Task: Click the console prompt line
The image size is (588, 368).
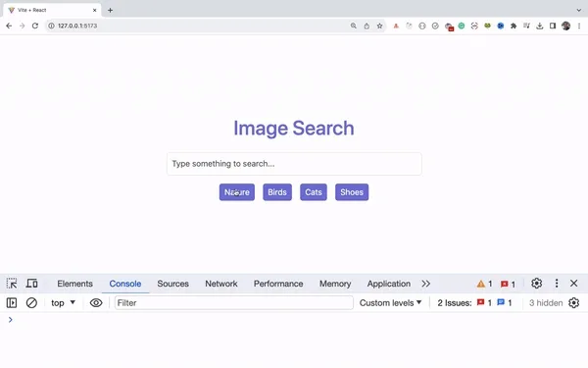Action: pos(294,320)
